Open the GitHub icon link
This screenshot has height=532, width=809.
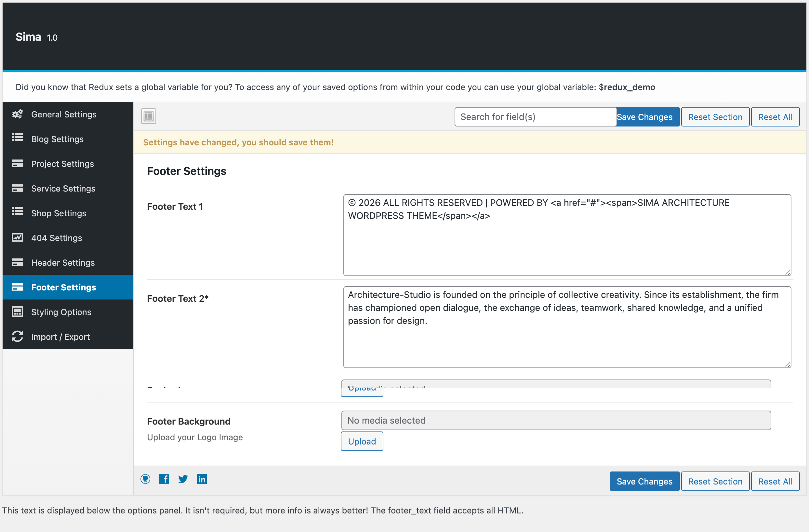tap(145, 479)
